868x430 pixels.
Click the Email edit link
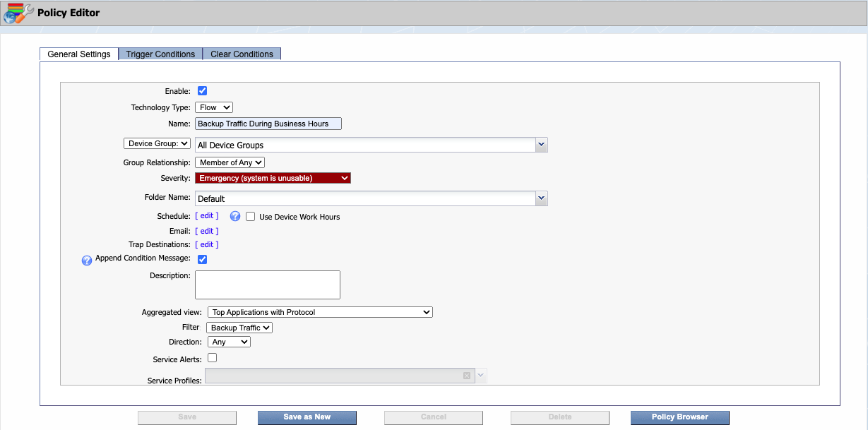coord(207,231)
